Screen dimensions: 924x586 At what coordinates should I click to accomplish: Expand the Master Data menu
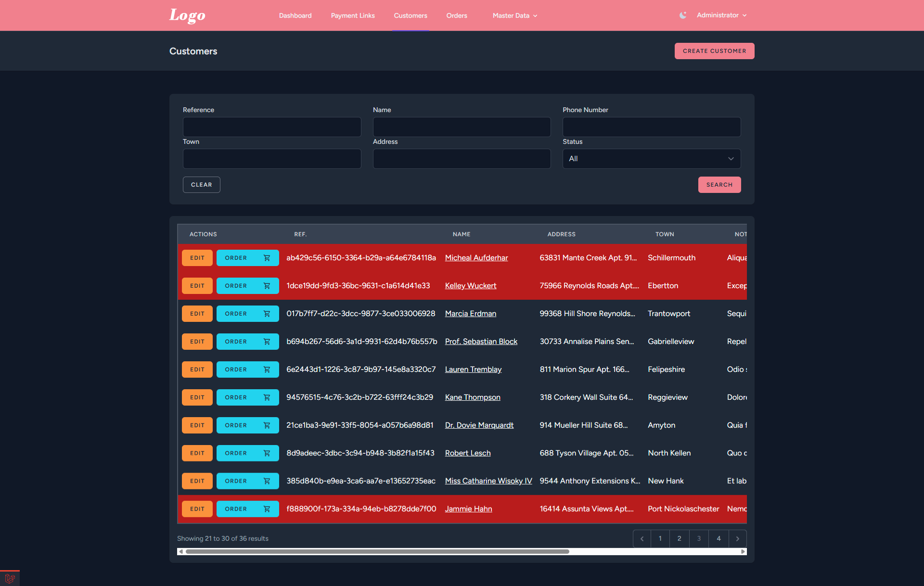point(514,15)
